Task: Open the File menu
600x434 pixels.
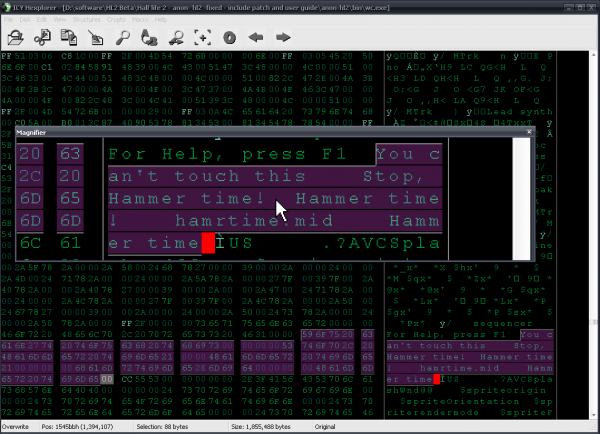Action: point(8,20)
